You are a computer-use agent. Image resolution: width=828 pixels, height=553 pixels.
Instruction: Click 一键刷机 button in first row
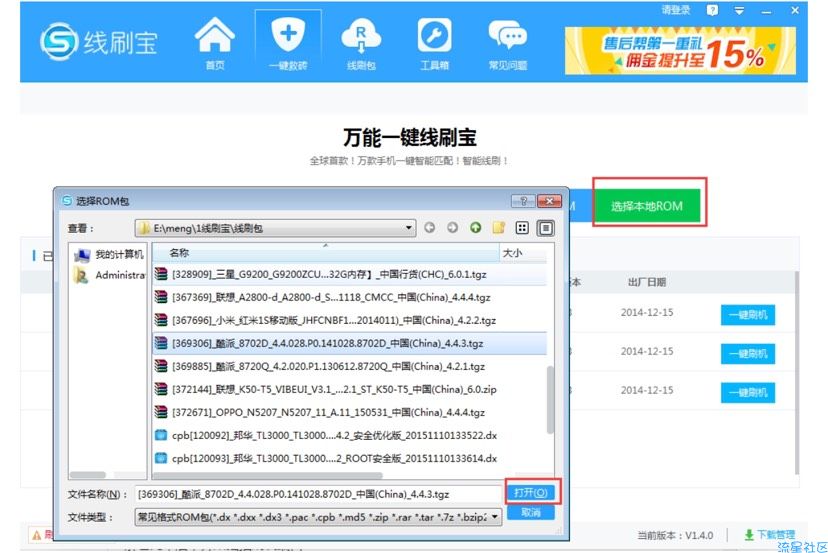748,315
